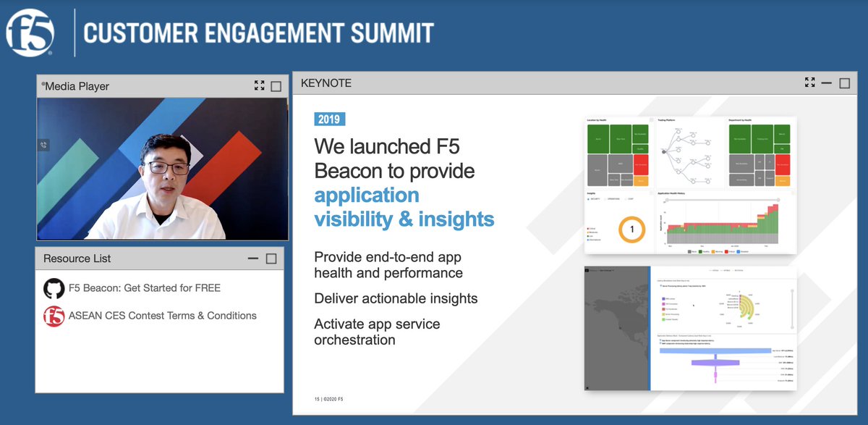Viewport: 868px width, 425px height.
Task: Expand the KEYNOTE panel to fullscreen
Action: point(810,82)
